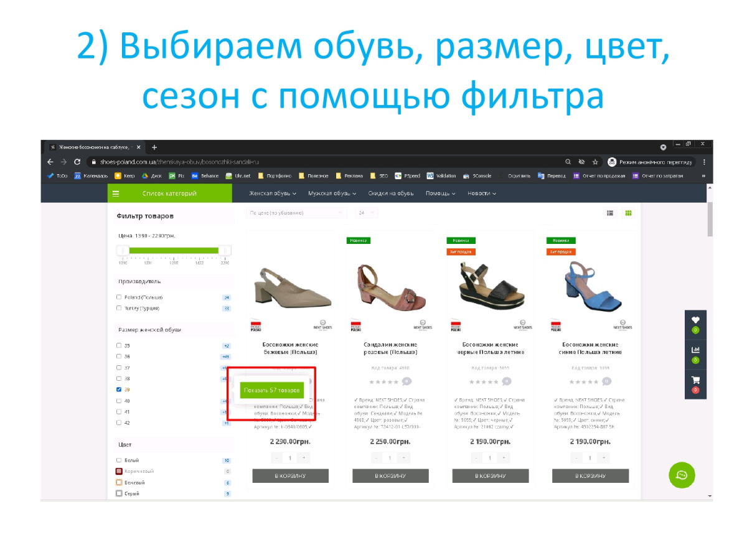The width and height of the screenshot is (747, 560).
Task: Switch to grid view layout icon
Action: tap(629, 213)
